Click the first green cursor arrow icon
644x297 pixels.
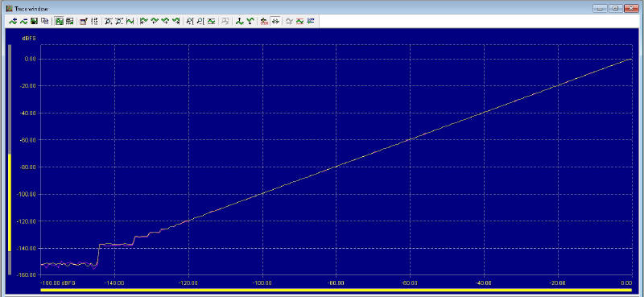point(143,22)
